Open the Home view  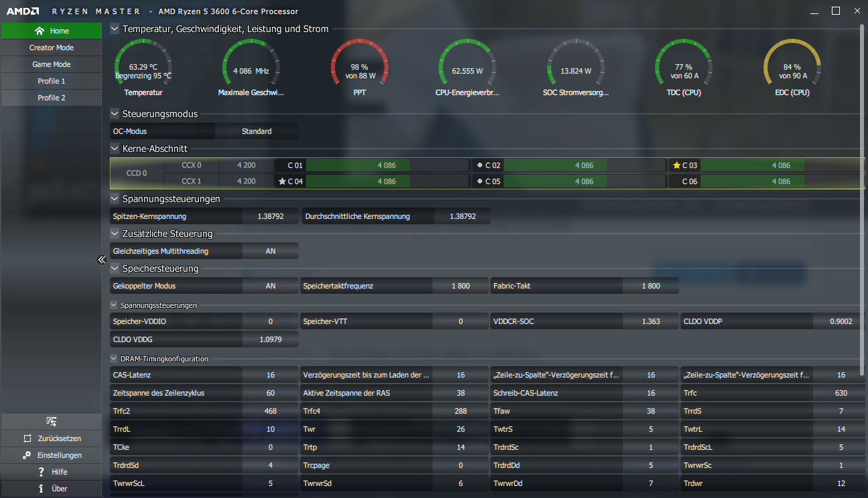click(x=51, y=31)
